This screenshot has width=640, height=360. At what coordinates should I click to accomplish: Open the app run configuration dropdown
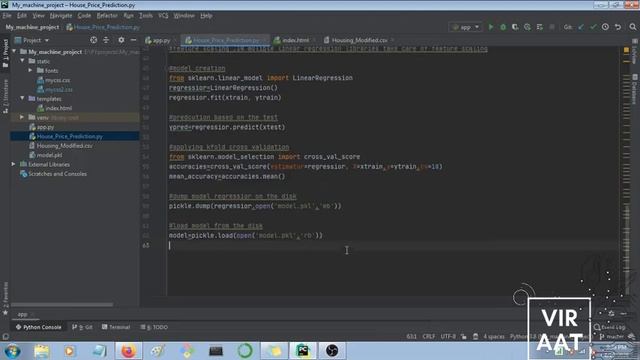click(x=466, y=27)
